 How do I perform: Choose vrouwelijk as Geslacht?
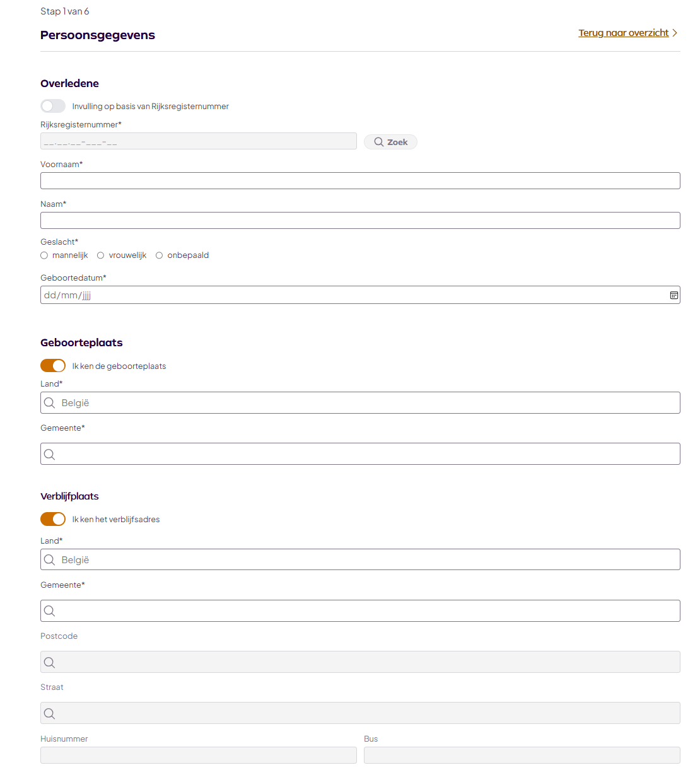(100, 255)
